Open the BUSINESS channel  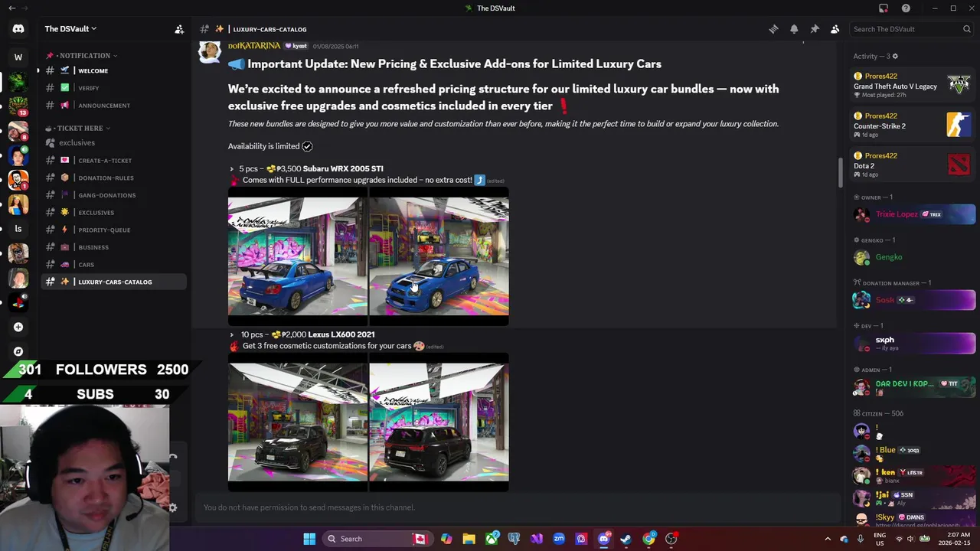pyautogui.click(x=113, y=247)
